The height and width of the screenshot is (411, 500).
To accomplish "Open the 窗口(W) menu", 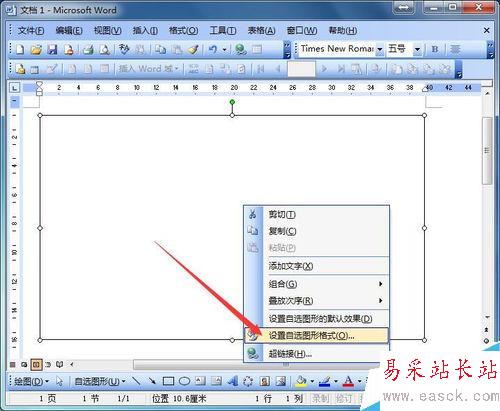I will tap(302, 31).
